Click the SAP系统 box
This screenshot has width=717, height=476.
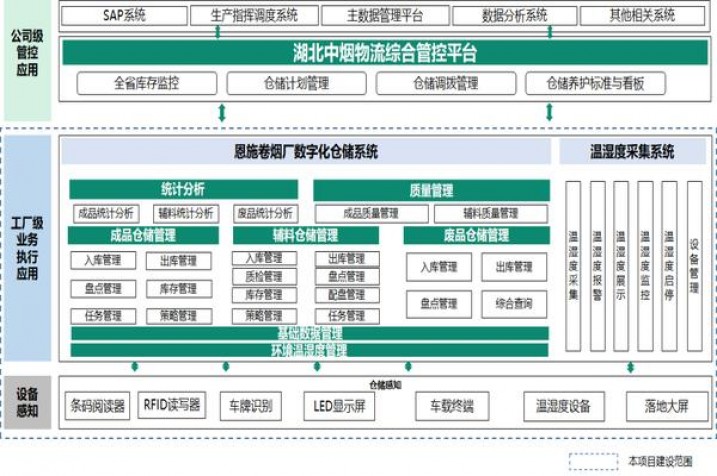pyautogui.click(x=125, y=16)
